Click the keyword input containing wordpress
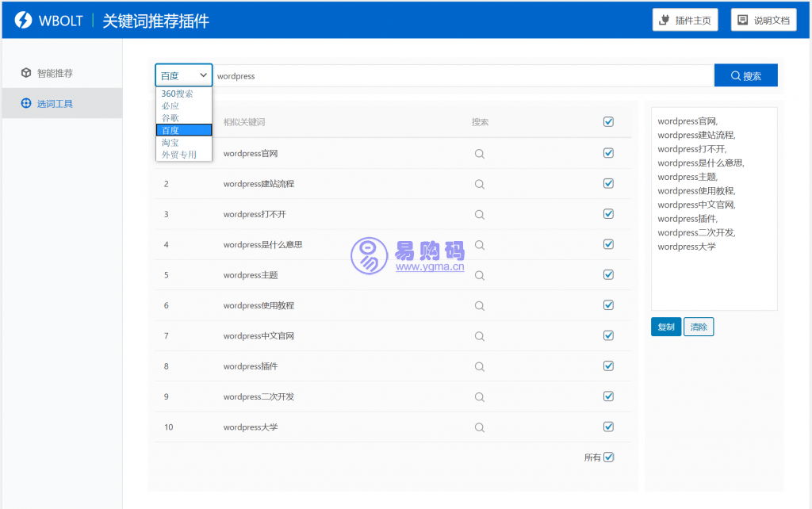Image resolution: width=812 pixels, height=509 pixels. click(x=460, y=76)
